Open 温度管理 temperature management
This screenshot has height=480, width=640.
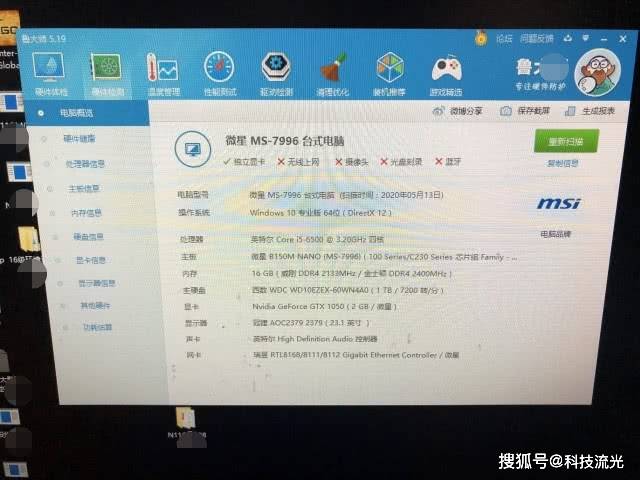(x=163, y=74)
